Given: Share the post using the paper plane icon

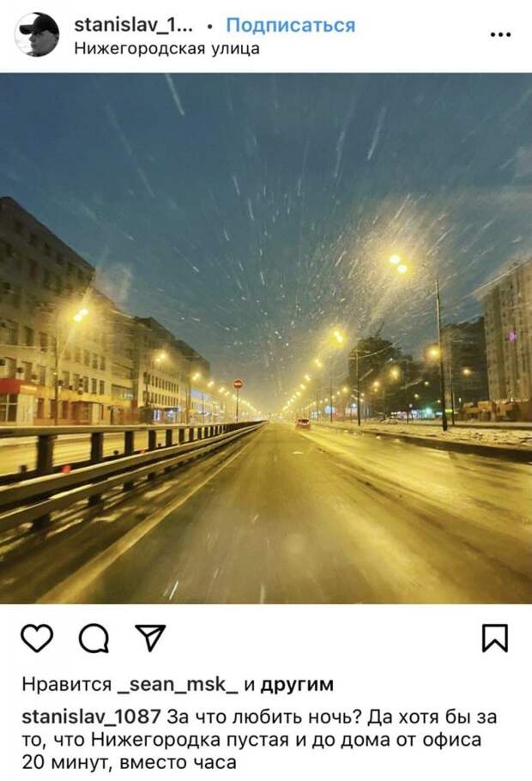Looking at the screenshot, I should 150,638.
